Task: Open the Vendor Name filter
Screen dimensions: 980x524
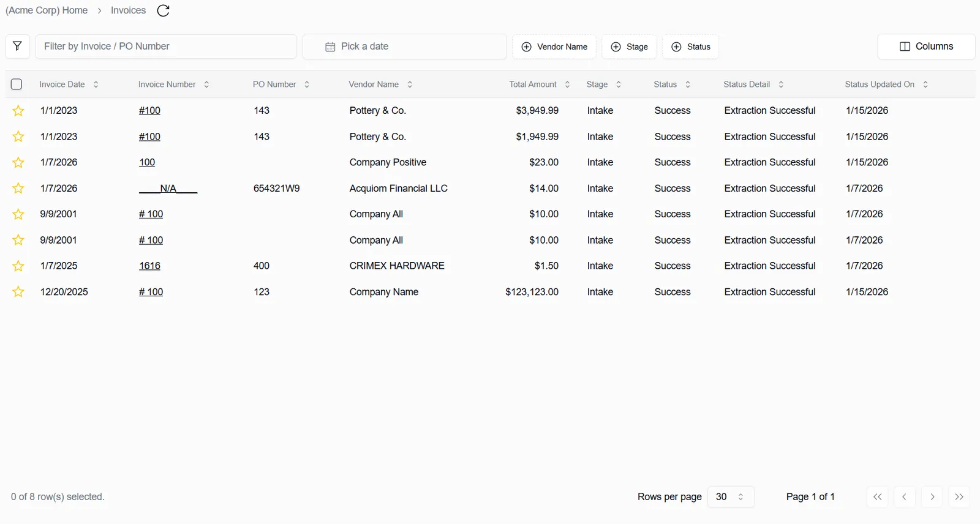Action: [x=554, y=47]
